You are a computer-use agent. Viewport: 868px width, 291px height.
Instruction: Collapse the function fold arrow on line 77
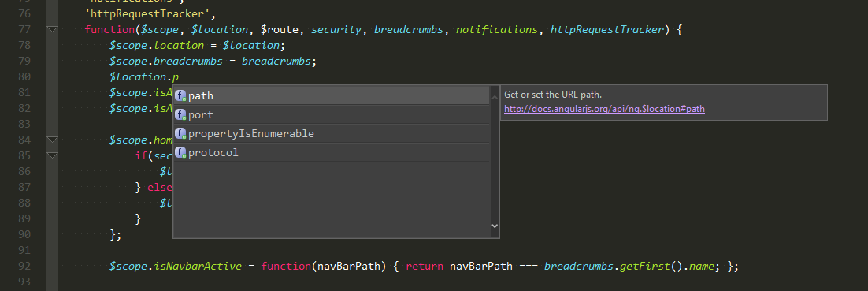point(52,29)
